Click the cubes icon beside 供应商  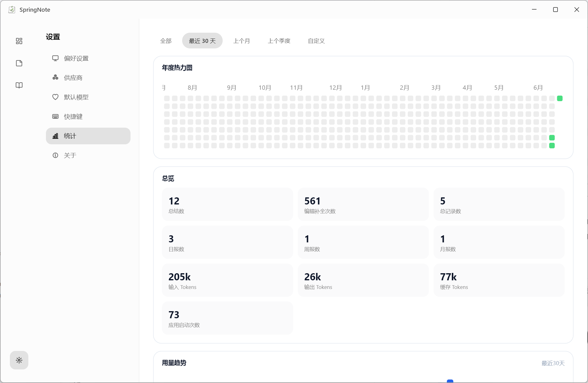click(55, 77)
